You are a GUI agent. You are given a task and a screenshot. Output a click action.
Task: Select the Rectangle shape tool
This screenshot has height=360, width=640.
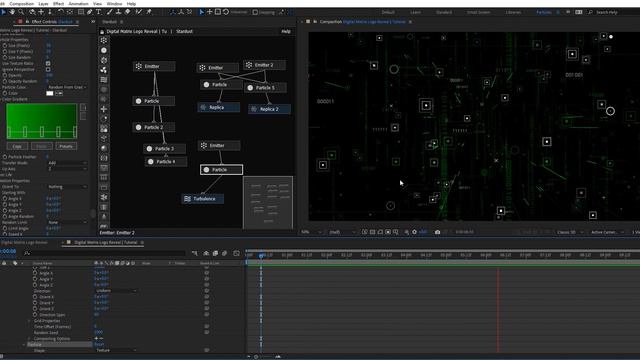(x=81, y=12)
